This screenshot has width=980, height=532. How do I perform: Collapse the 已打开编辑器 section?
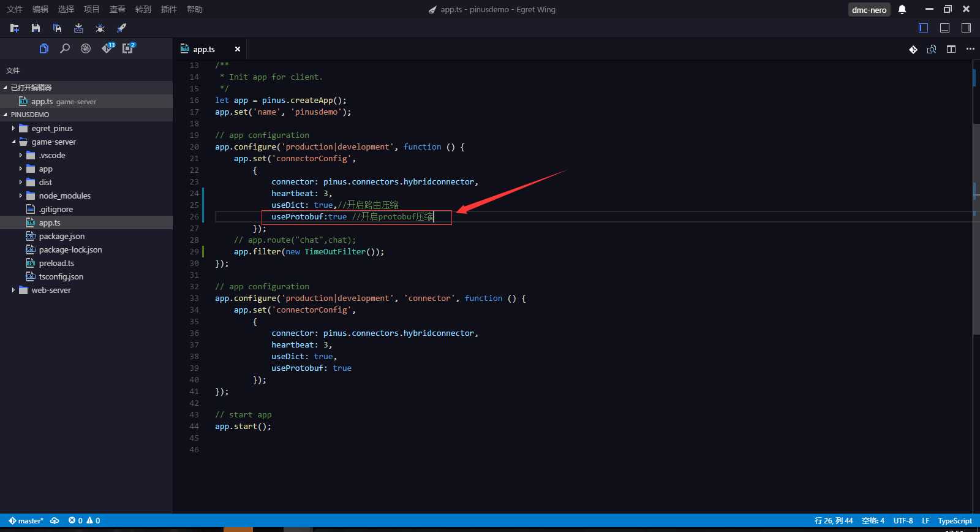[x=86, y=88]
